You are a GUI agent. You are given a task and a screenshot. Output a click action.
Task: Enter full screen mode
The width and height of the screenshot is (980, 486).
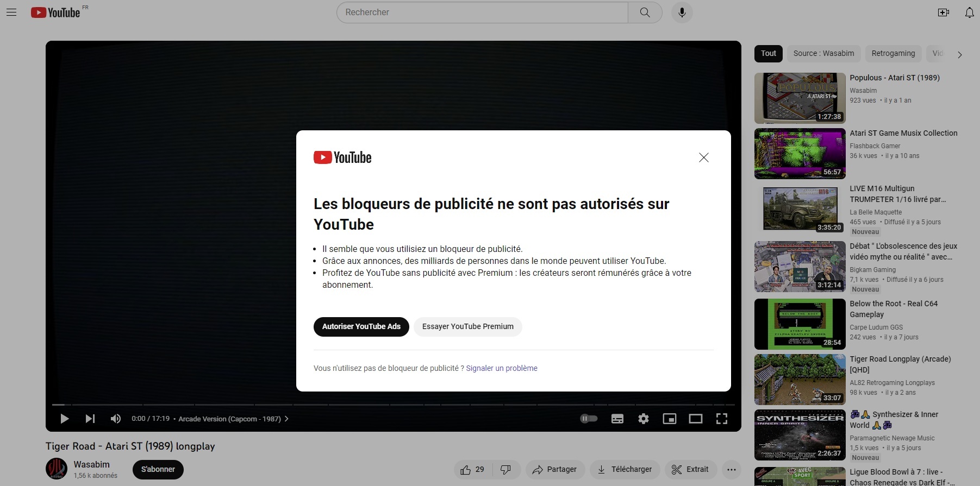click(722, 419)
